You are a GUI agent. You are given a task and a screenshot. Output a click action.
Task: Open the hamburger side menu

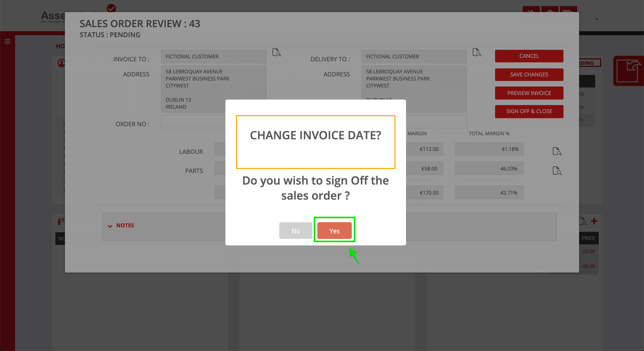point(8,41)
